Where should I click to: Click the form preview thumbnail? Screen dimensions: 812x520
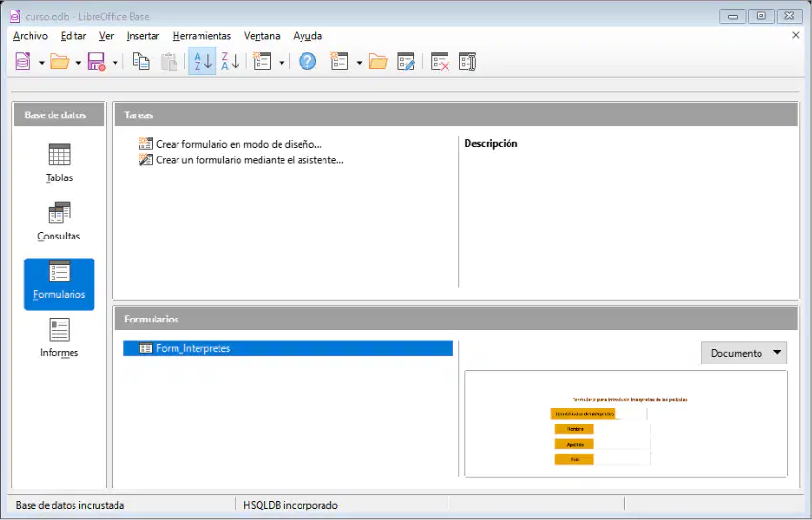pyautogui.click(x=626, y=424)
